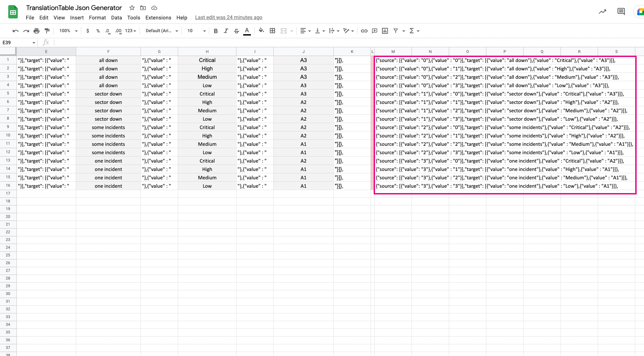Select row 10 header
Image resolution: width=644 pixels, height=356 pixels.
8,135
